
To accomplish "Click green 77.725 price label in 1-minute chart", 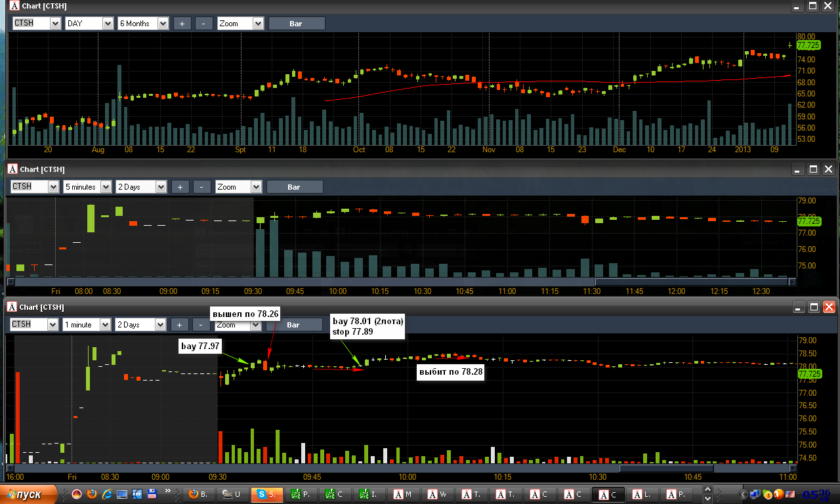I will coord(808,374).
